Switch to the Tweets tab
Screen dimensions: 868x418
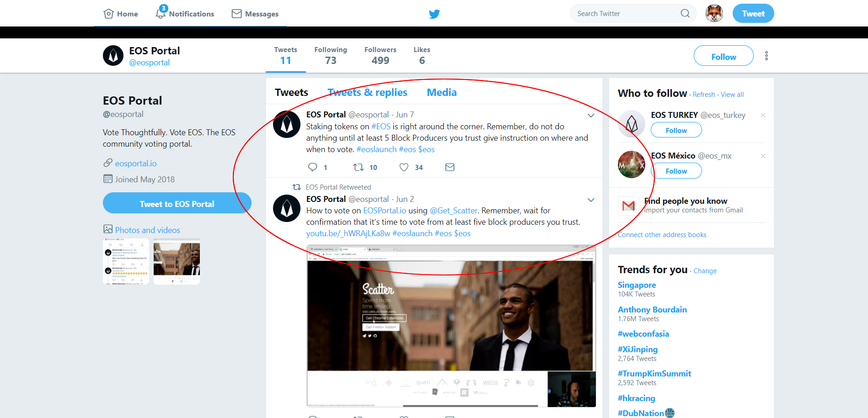[x=291, y=92]
